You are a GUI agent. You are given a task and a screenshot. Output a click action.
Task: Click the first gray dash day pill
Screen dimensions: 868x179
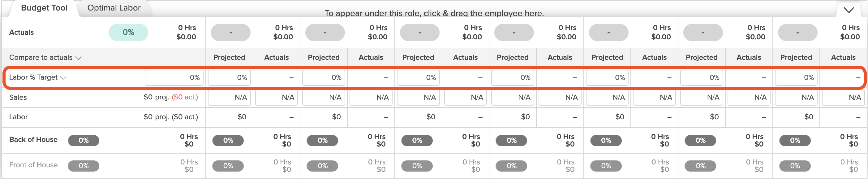[230, 33]
